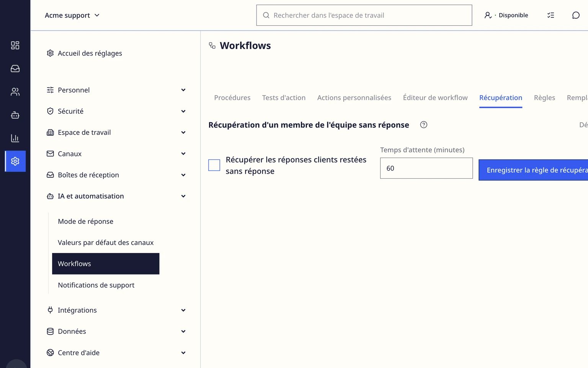Open the Acme support workspace dropdown
The width and height of the screenshot is (588, 368).
tap(72, 15)
